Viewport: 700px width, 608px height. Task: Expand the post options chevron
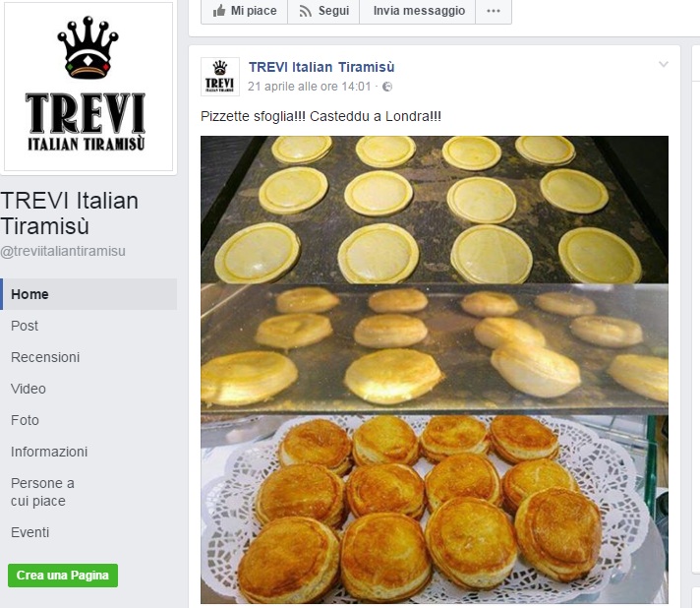point(664,64)
